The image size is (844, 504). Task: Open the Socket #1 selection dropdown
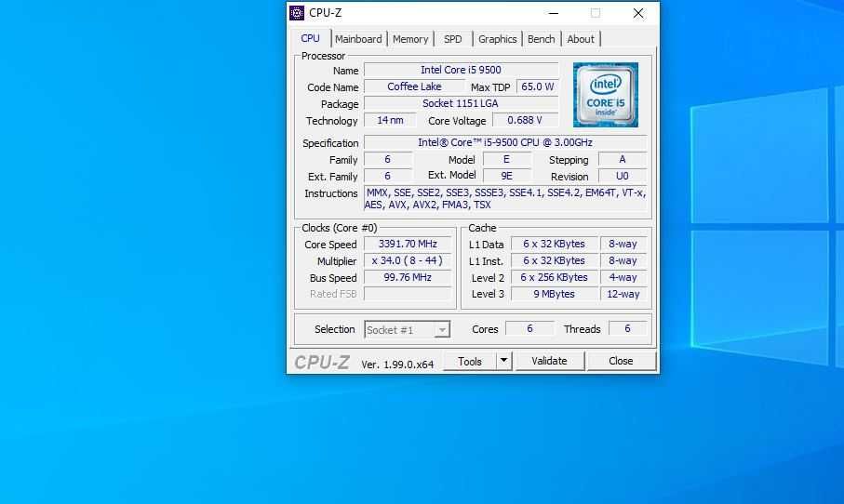pyautogui.click(x=407, y=330)
